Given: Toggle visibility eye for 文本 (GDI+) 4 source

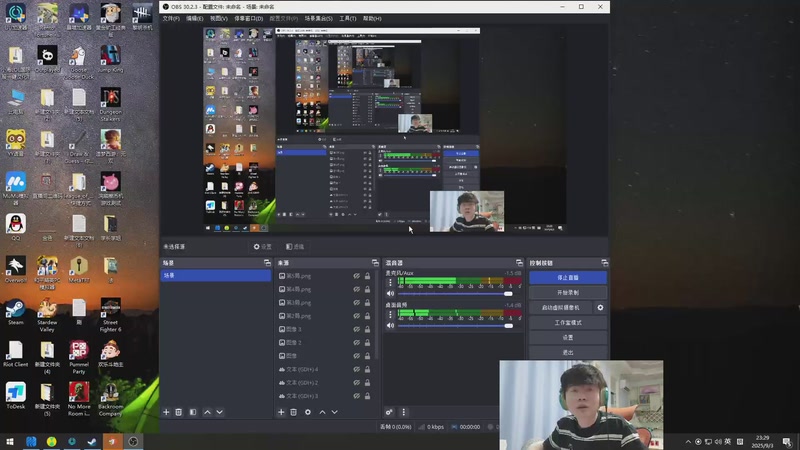Looking at the screenshot, I should (357, 369).
